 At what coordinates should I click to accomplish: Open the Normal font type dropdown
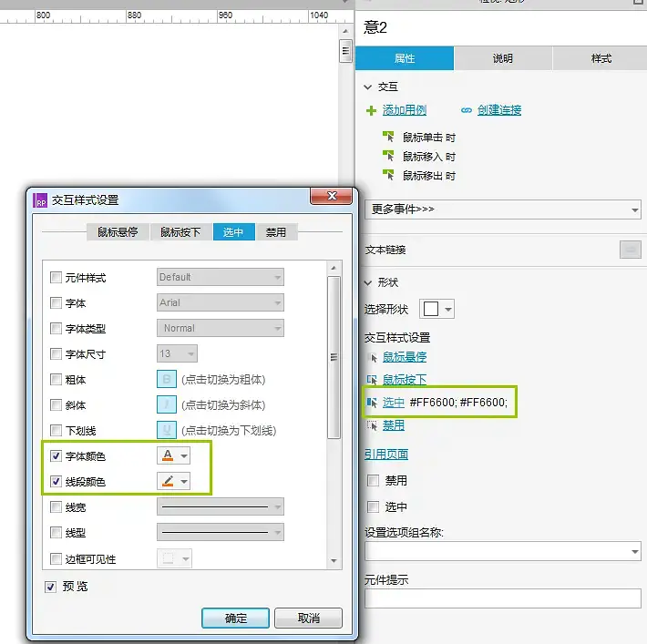point(221,328)
